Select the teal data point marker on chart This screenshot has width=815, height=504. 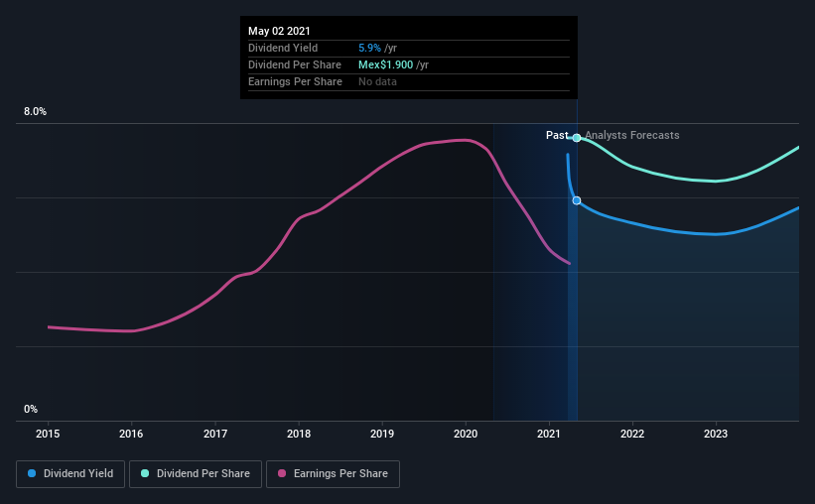tap(577, 138)
